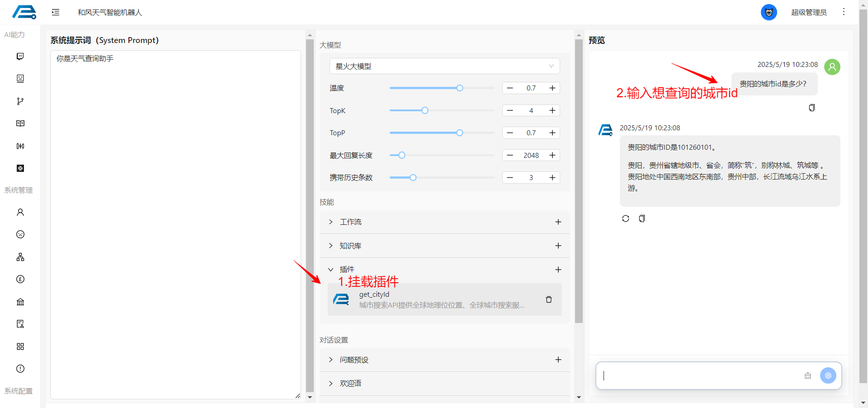Toggle the sidebar collapse menu icon
Screen dimensions: 868x408
(56, 12)
